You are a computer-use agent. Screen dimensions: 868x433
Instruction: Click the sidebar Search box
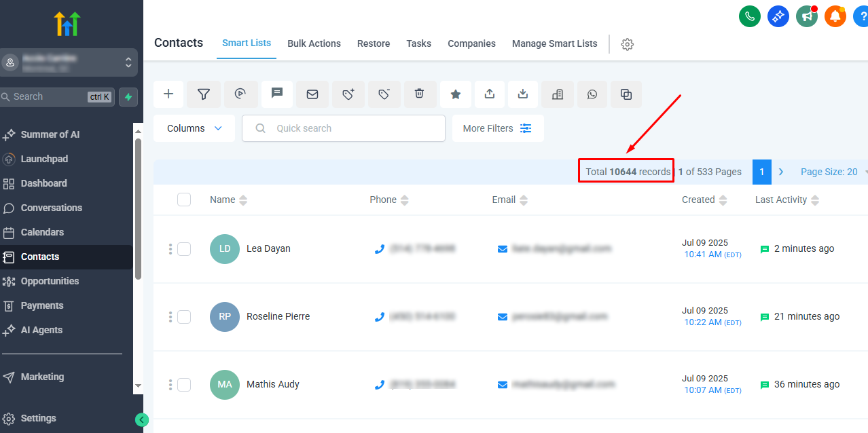(x=57, y=97)
